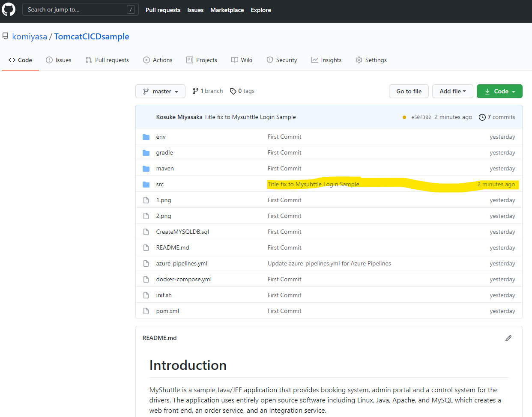Image resolution: width=532 pixels, height=417 pixels.
Task: Expand the green Code download menu
Action: 499,91
